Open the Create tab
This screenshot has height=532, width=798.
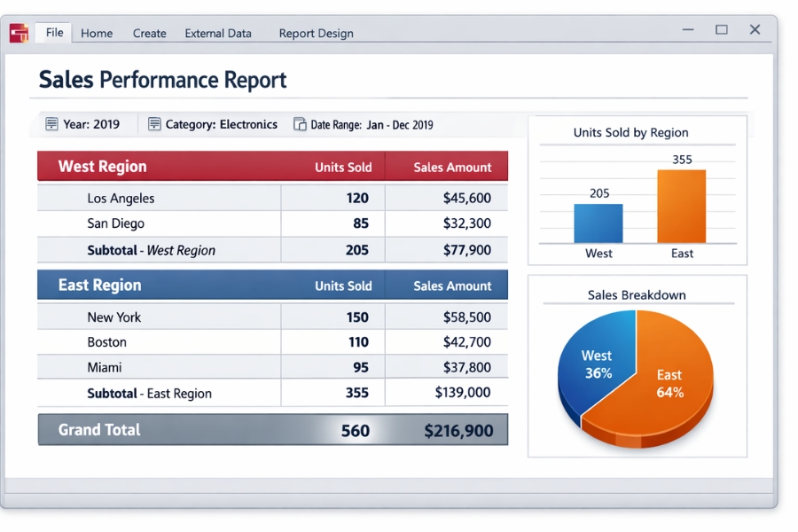(149, 34)
